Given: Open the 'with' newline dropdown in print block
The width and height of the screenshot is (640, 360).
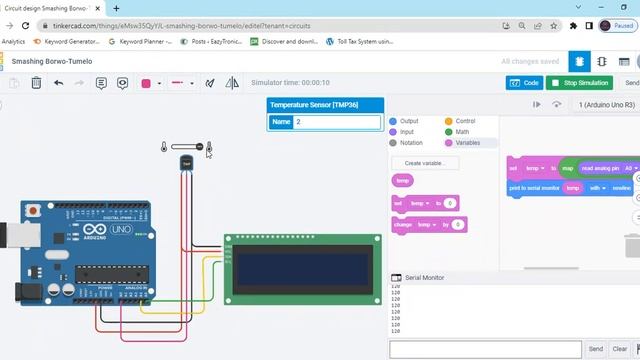Looking at the screenshot, I should click(x=597, y=188).
